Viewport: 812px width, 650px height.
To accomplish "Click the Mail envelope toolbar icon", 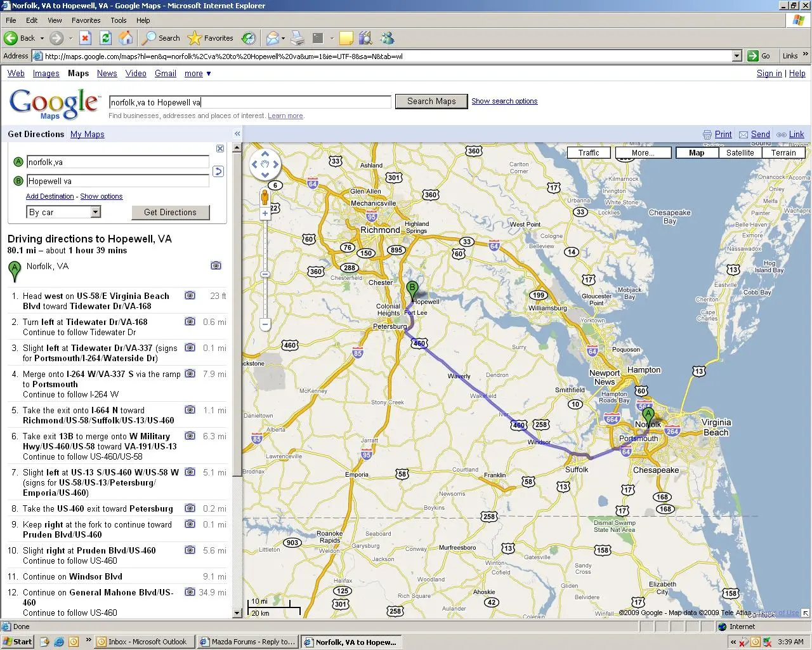I will (272, 38).
